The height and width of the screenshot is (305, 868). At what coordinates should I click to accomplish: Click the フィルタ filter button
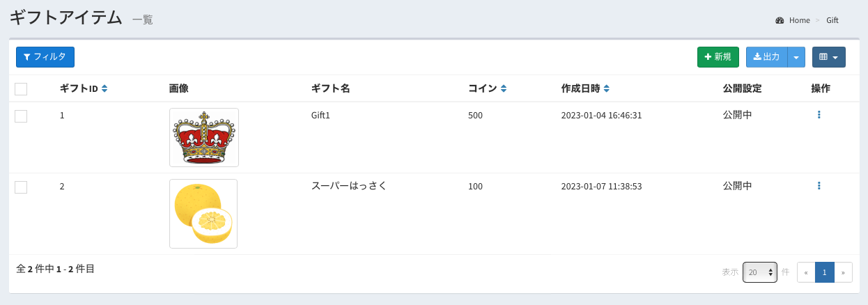45,57
